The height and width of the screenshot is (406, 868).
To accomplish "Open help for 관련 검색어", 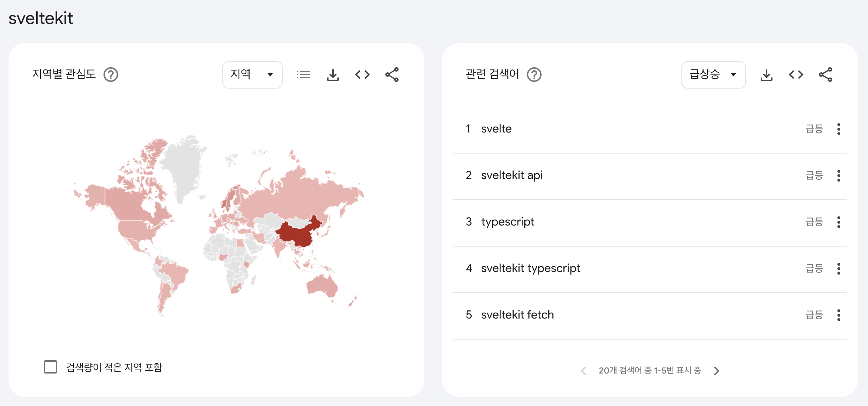I will pyautogui.click(x=534, y=75).
